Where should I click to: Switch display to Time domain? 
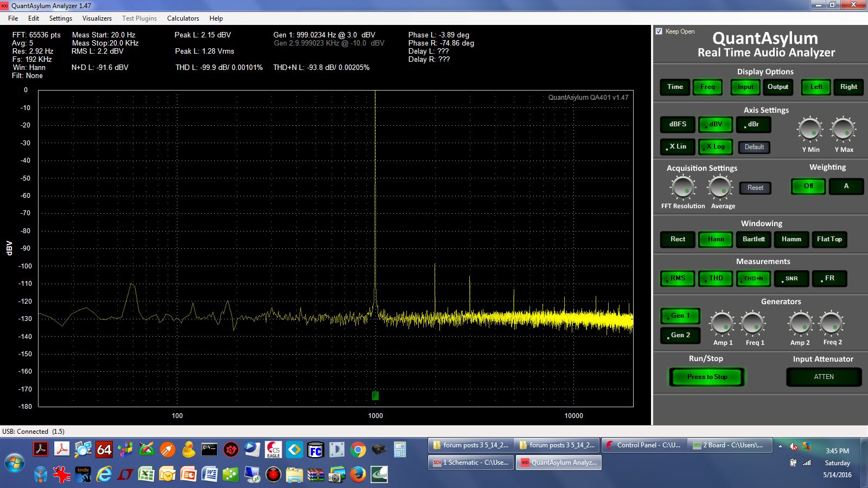point(675,87)
